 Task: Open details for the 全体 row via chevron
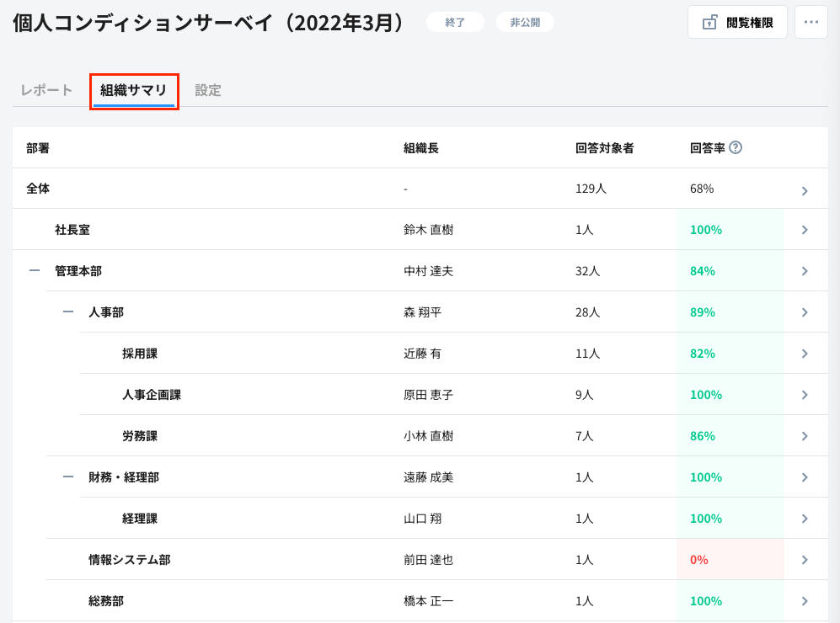point(805,189)
